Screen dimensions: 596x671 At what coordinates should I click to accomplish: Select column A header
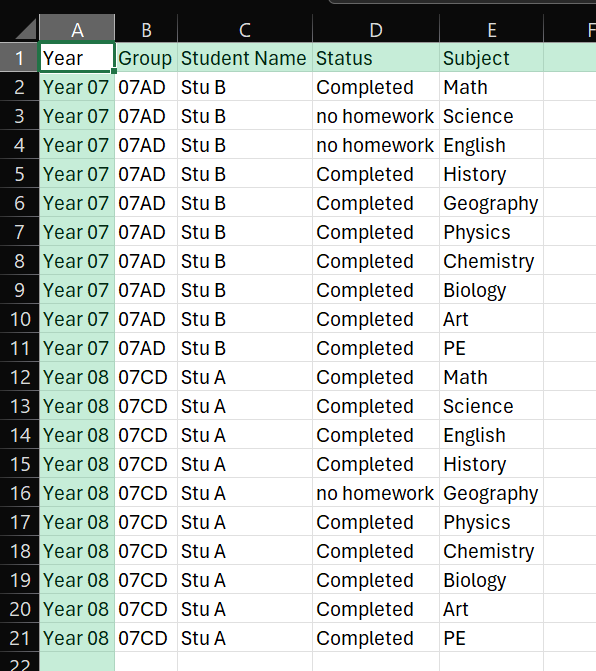tap(77, 29)
